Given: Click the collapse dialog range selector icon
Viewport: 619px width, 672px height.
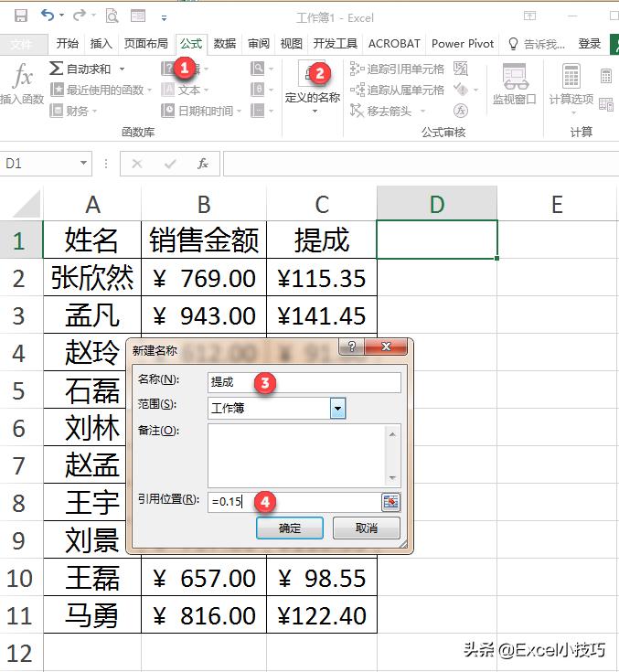Looking at the screenshot, I should pyautogui.click(x=390, y=501).
